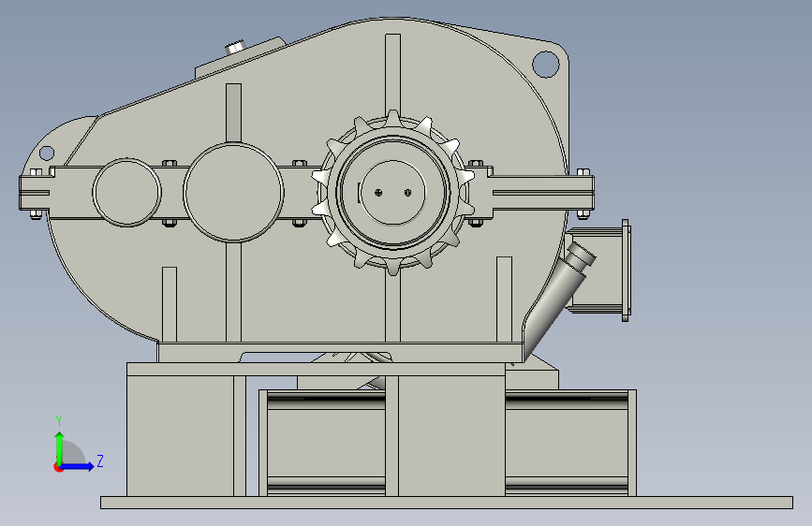Select the vertical rib above the sprocket

click(x=393, y=75)
